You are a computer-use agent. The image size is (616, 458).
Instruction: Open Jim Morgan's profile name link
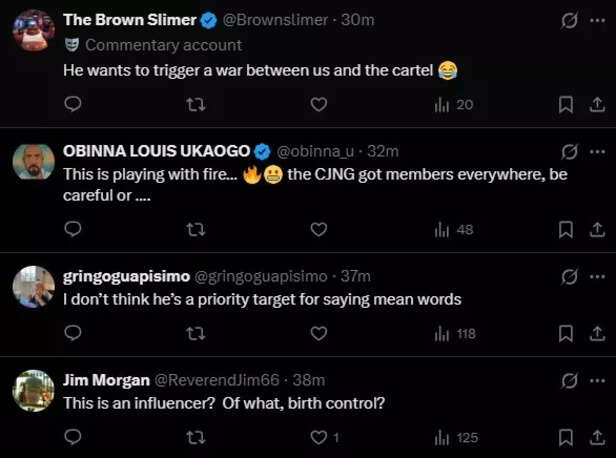coord(106,380)
